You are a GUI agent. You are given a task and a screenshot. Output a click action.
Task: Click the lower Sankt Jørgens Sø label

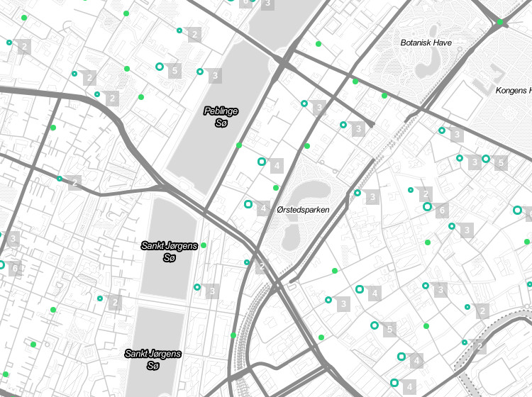153,359
